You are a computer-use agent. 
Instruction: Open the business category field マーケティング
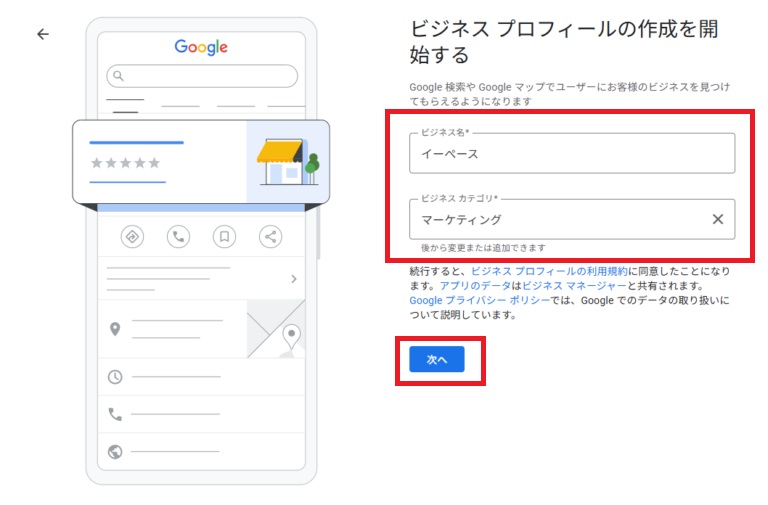coord(572,219)
